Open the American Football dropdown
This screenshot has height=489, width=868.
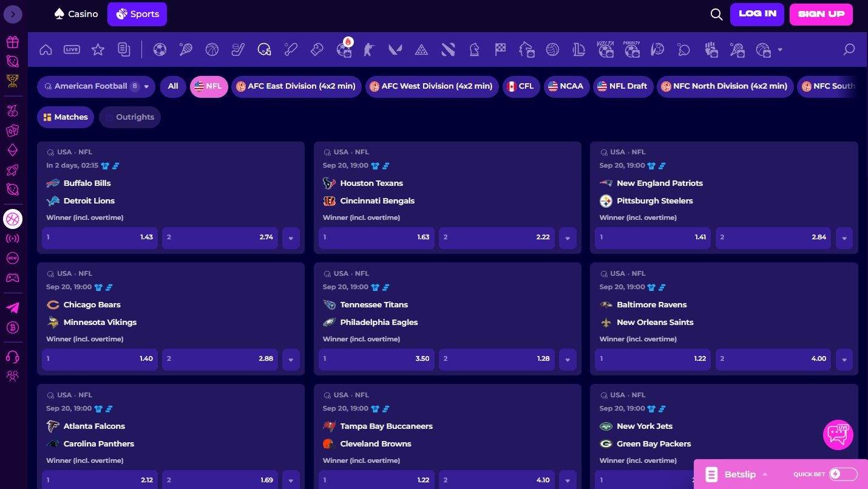point(96,86)
